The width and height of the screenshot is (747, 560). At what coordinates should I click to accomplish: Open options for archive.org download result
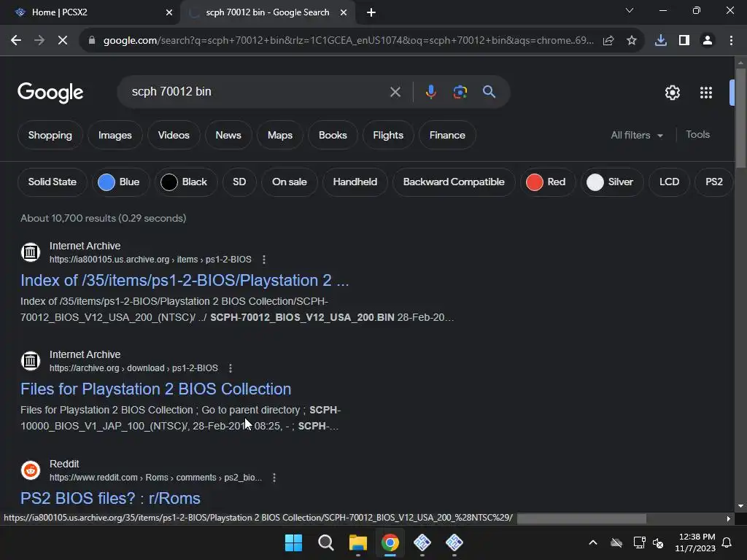pos(231,368)
